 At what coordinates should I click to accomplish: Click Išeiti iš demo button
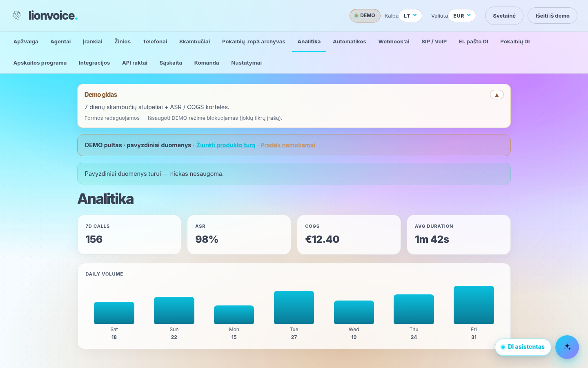552,16
